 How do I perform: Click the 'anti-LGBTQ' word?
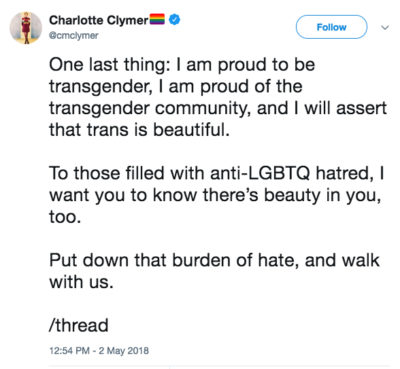[x=260, y=173]
